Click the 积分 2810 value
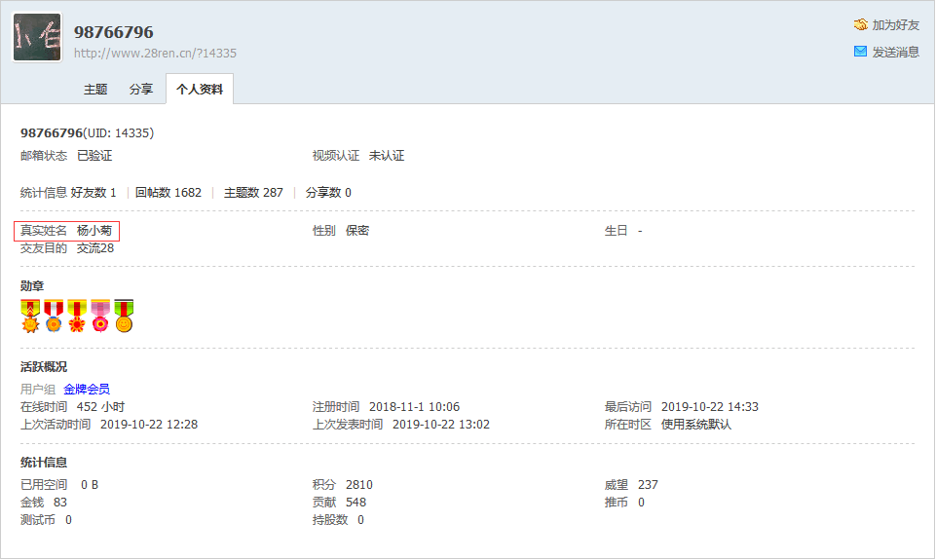Screen dimensions: 936x560 [x=358, y=485]
